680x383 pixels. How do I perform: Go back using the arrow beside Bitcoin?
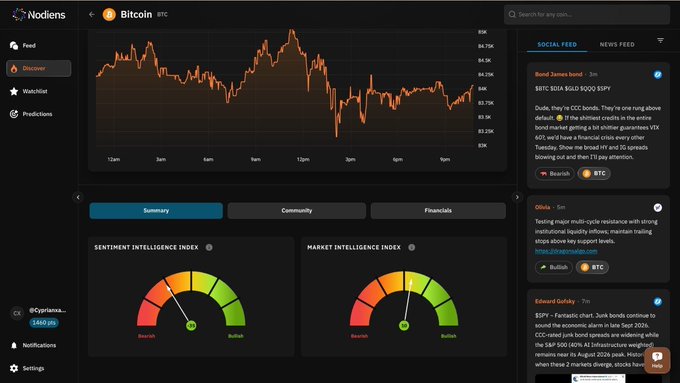(92, 14)
